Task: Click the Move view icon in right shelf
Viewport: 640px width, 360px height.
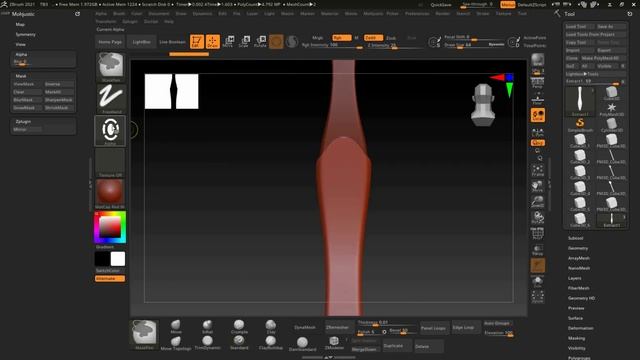Action: click(538, 187)
